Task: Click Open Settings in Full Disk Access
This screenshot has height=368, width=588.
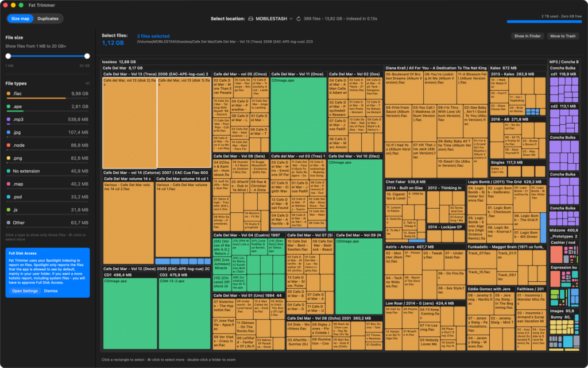Action: pos(25,291)
